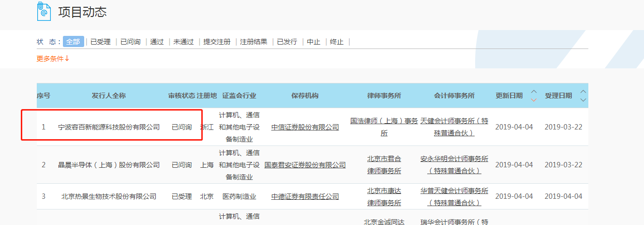This screenshot has width=644, height=225.
Task: Filter by 通过 status
Action: tap(157, 42)
